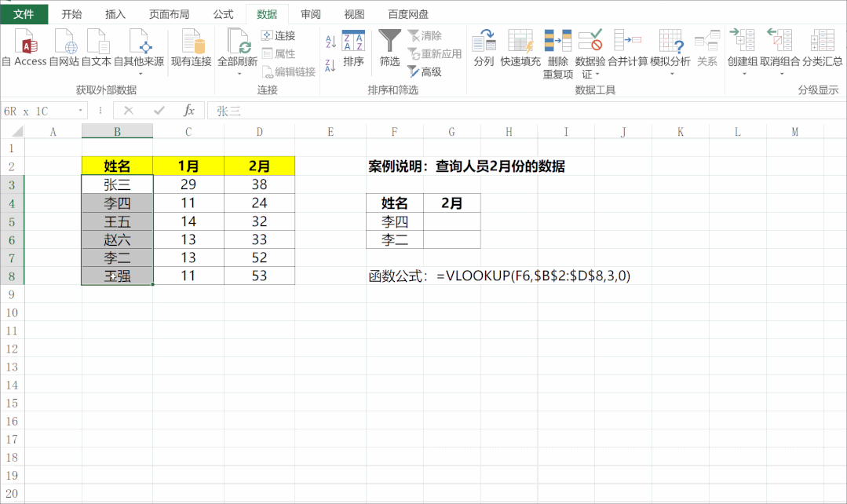Switch to the 视图 view tab
Image resolution: width=847 pixels, height=504 pixels.
[x=354, y=14]
